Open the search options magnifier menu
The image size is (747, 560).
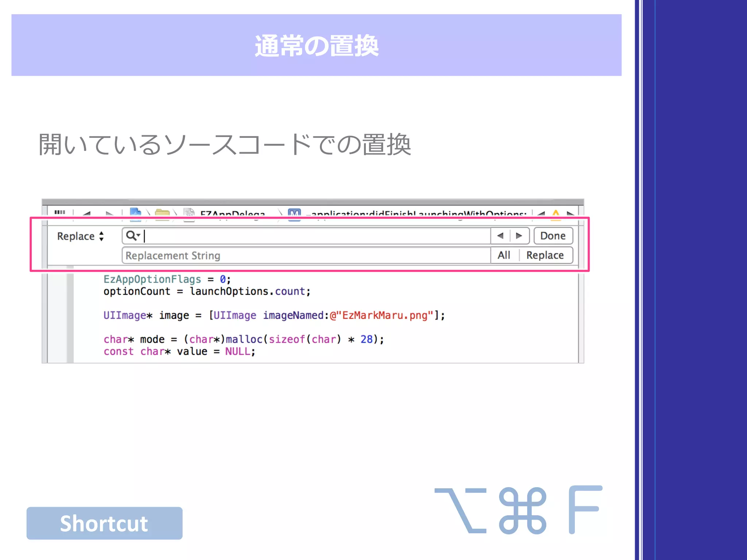coord(133,236)
